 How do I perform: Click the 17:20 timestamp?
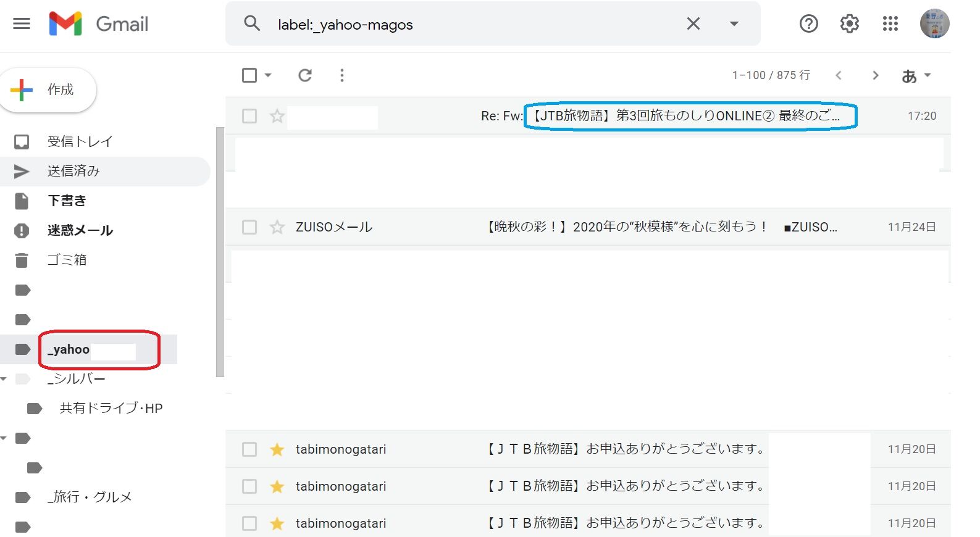[922, 116]
